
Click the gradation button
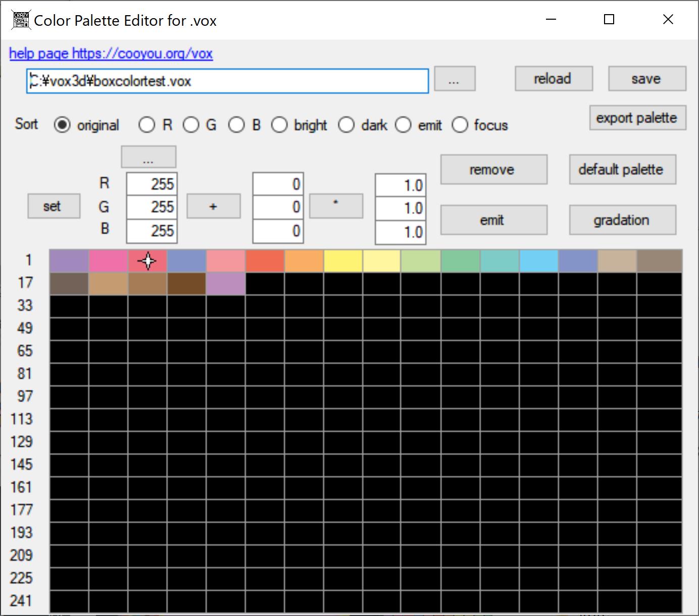pos(622,220)
